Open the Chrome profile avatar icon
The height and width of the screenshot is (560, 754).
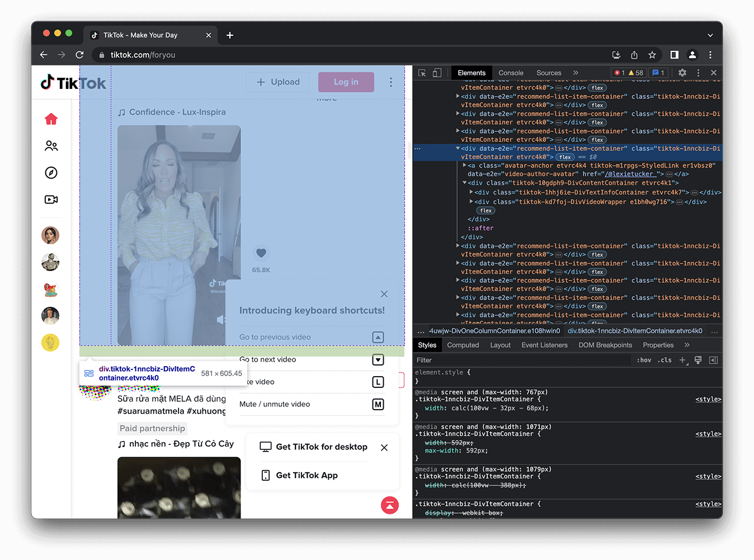pos(692,55)
